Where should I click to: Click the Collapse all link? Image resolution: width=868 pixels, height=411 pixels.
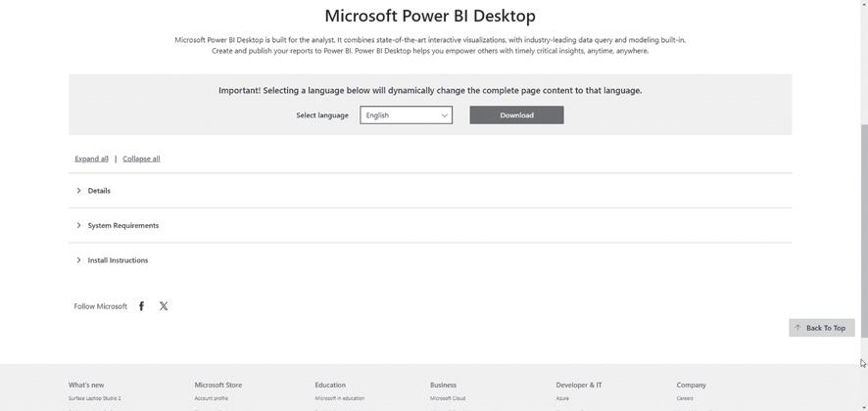coord(141,159)
